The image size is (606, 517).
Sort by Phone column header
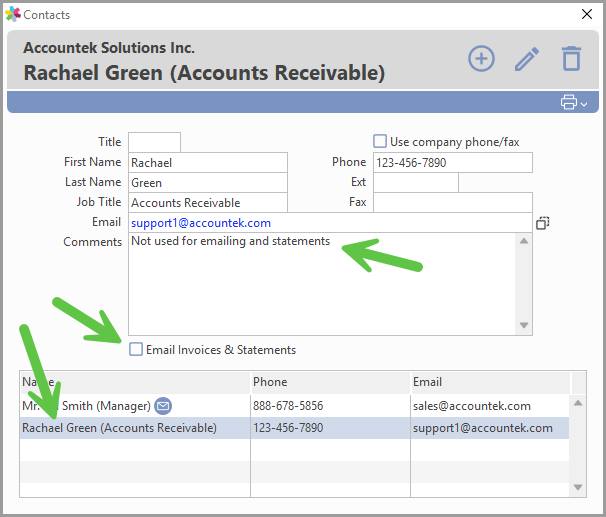coord(330,382)
